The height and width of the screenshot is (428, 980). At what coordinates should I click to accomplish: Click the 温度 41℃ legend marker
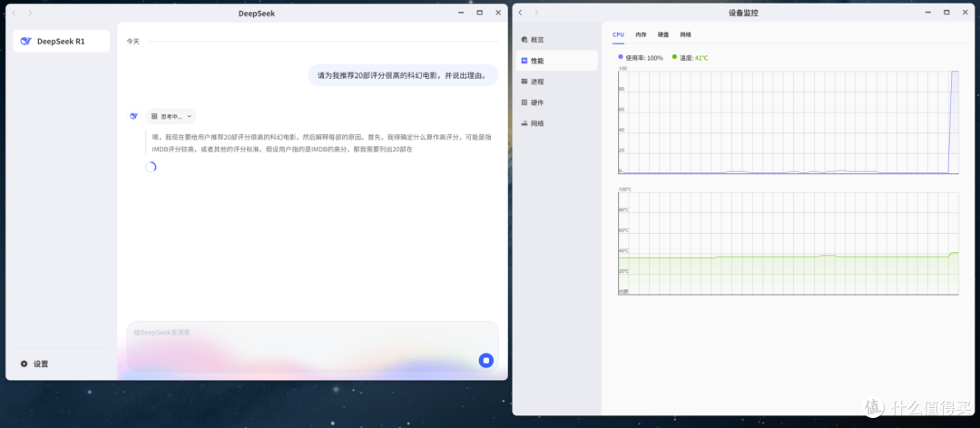[x=675, y=57]
